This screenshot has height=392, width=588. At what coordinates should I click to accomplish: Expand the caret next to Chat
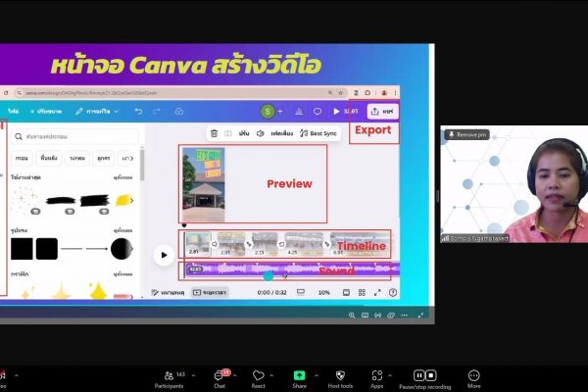[x=235, y=375]
